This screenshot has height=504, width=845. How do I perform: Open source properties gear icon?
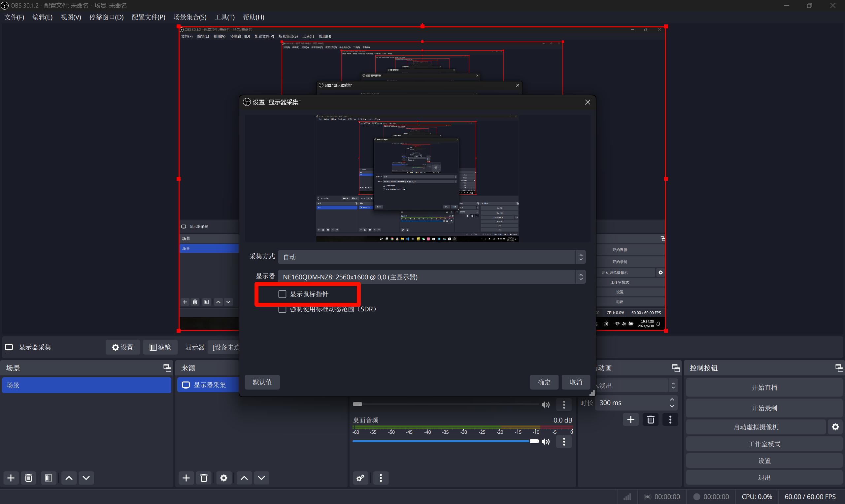click(223, 478)
